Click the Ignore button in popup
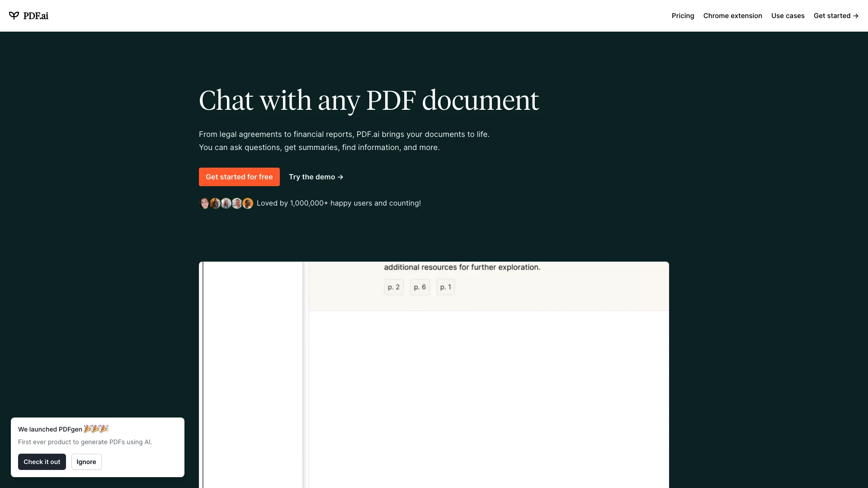The width and height of the screenshot is (868, 488). tap(86, 462)
